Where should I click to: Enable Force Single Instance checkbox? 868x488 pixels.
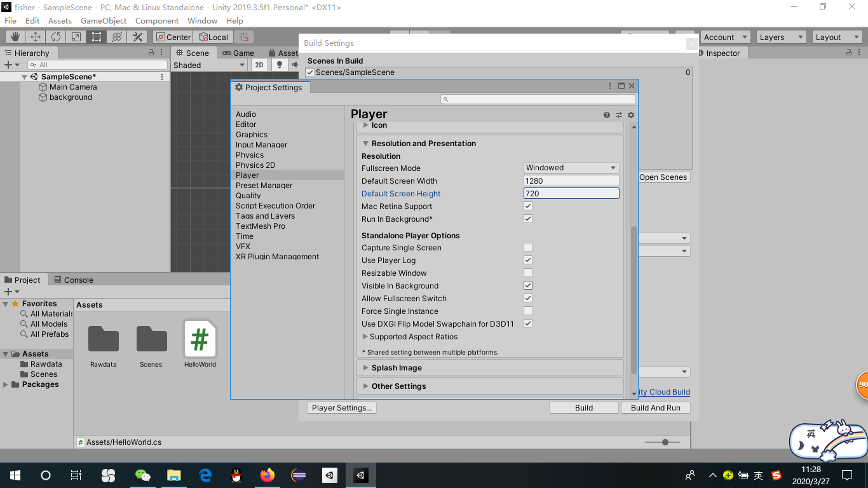[x=528, y=311]
